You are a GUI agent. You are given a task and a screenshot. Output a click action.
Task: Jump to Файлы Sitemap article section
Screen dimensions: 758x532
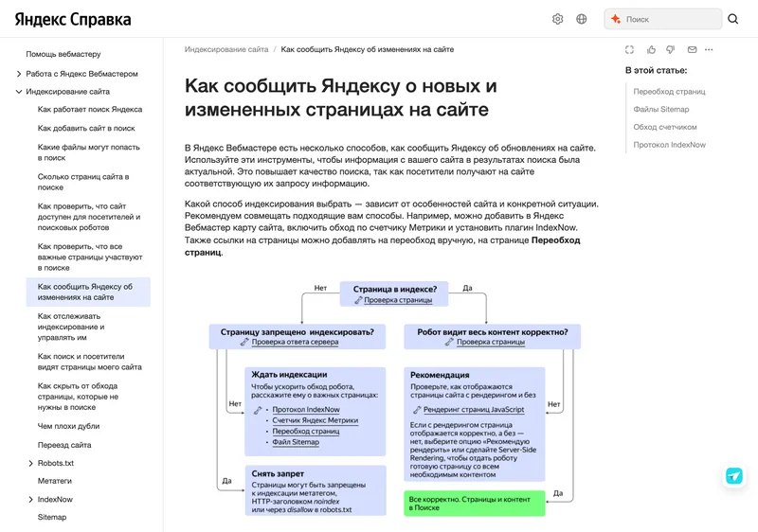pos(660,109)
